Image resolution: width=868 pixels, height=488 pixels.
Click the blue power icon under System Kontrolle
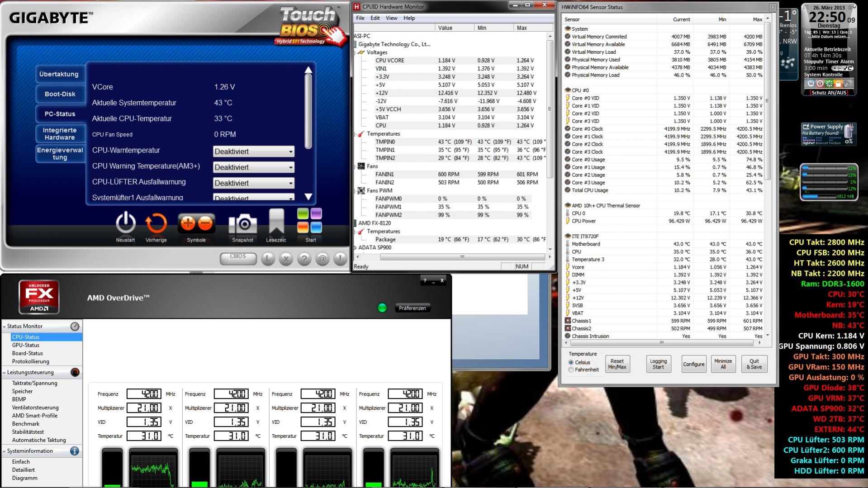pyautogui.click(x=811, y=84)
